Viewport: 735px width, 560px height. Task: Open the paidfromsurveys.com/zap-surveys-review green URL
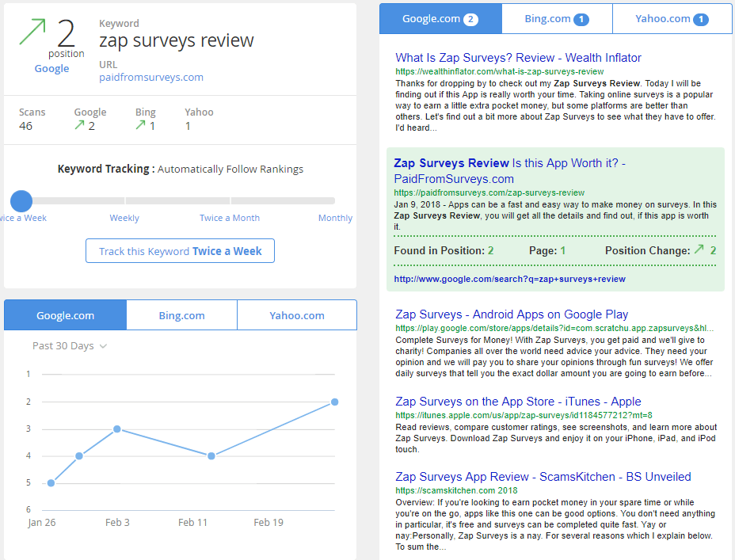pos(489,192)
